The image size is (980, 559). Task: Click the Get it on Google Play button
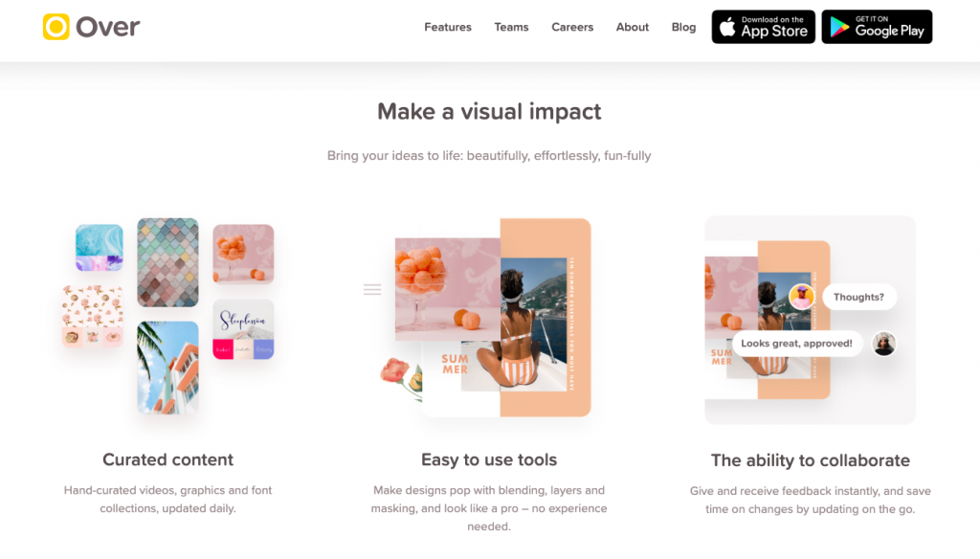tap(877, 27)
